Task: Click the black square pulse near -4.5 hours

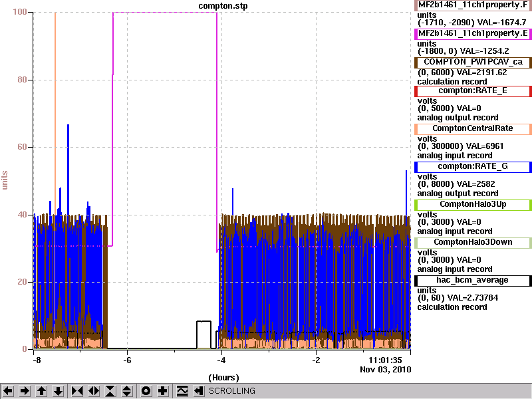Action: [x=203, y=334]
